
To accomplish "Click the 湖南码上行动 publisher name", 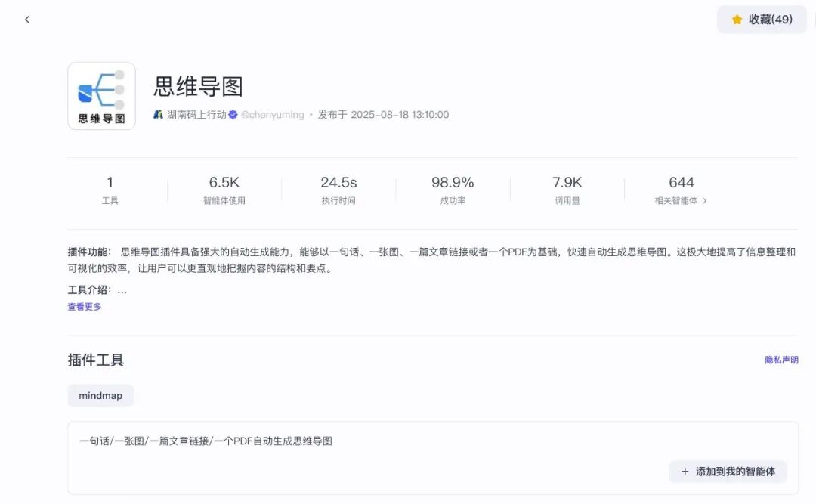I will 196,115.
